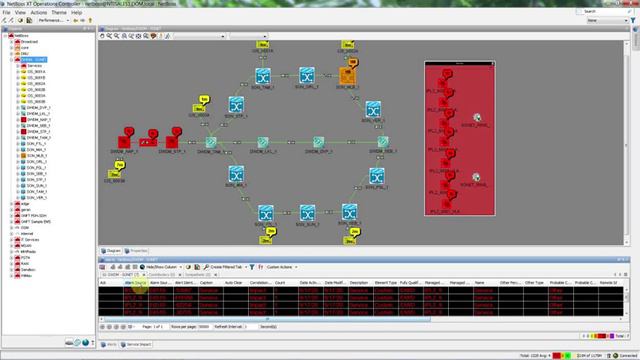Click the red DWDM_STP_1 node
The height and width of the screenshot is (360, 640).
click(x=172, y=142)
